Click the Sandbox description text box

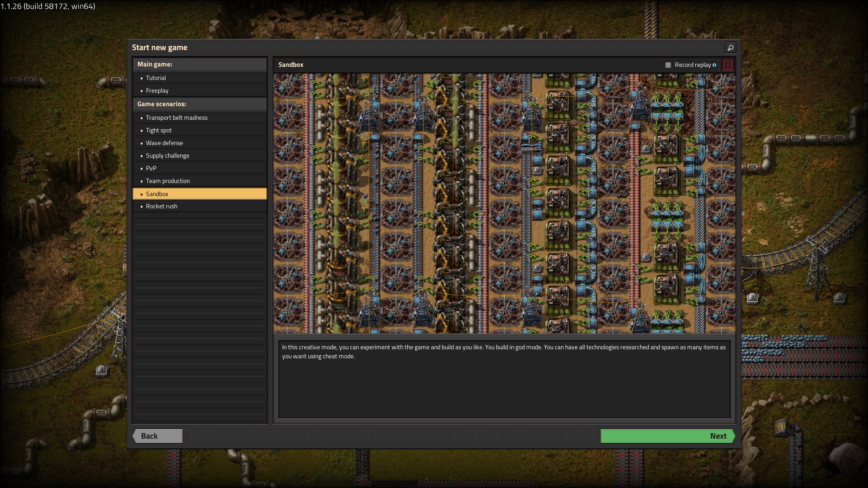tap(504, 380)
